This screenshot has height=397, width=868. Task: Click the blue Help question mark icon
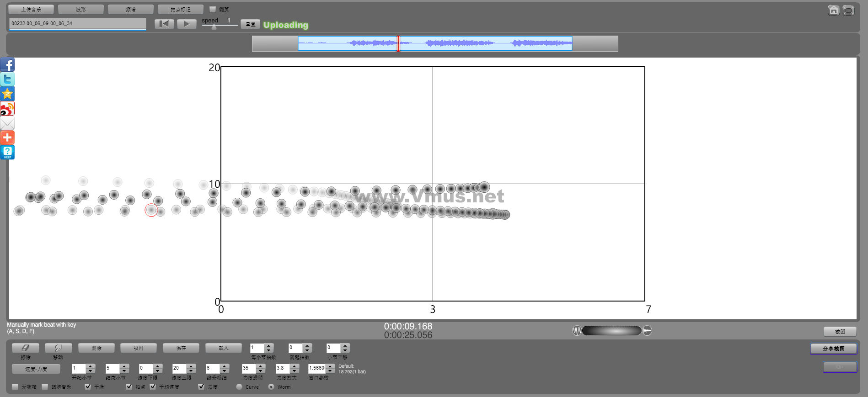pyautogui.click(x=7, y=152)
